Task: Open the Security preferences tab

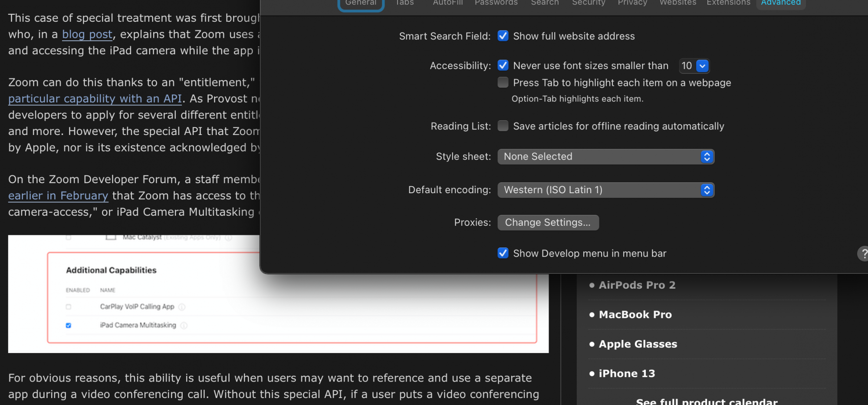Action: click(x=589, y=3)
